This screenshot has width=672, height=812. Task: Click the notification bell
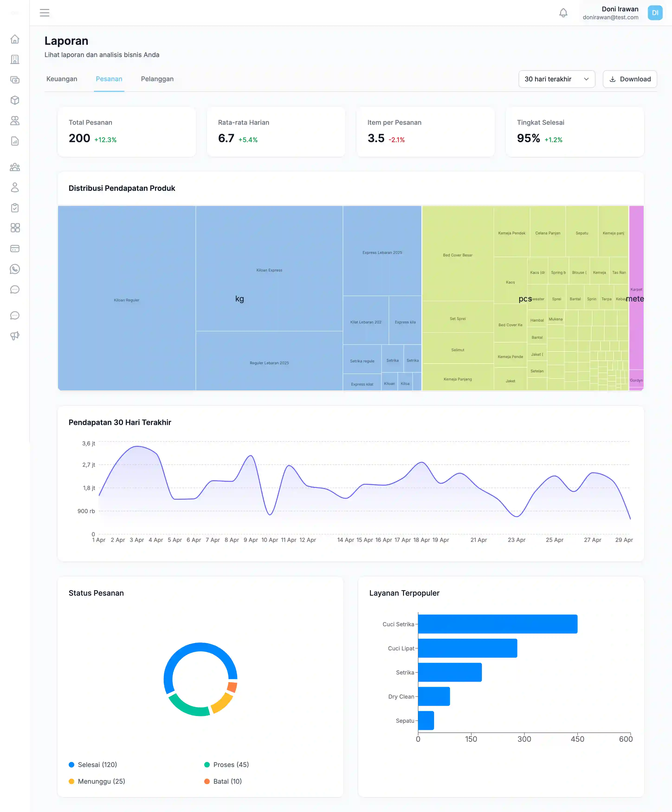click(564, 13)
